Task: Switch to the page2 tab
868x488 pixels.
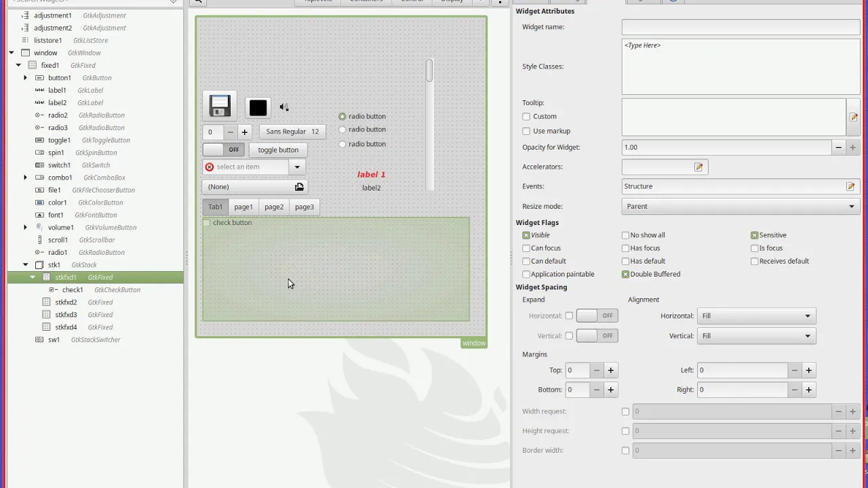Action: click(x=274, y=207)
